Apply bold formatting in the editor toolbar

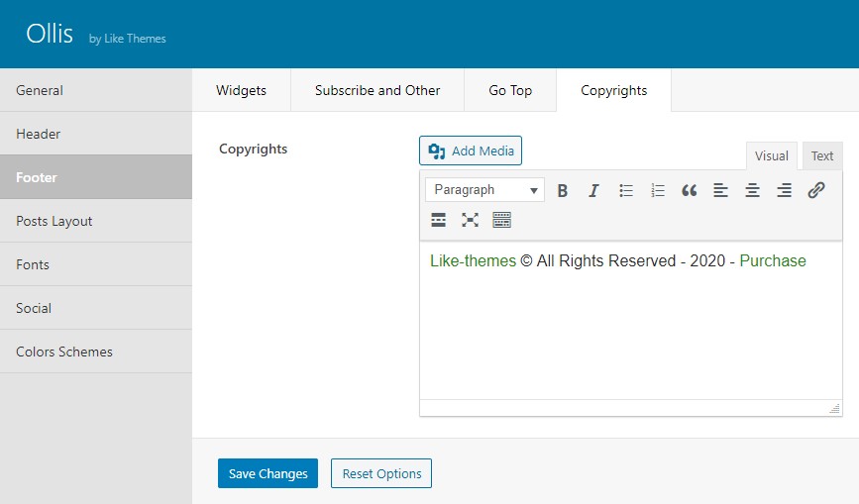click(562, 190)
